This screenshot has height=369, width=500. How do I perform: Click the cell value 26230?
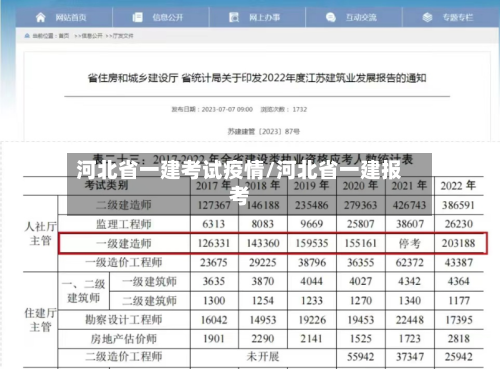pyautogui.click(x=459, y=224)
